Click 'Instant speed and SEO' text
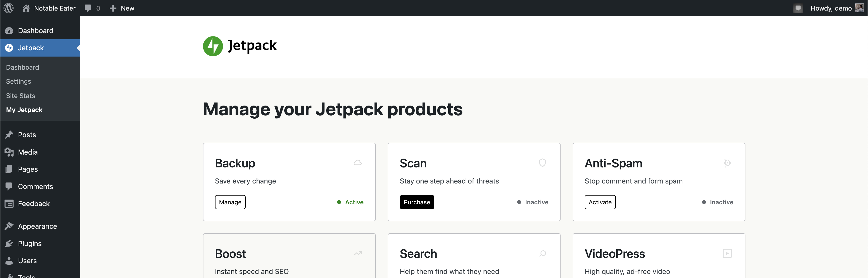 (x=252, y=271)
